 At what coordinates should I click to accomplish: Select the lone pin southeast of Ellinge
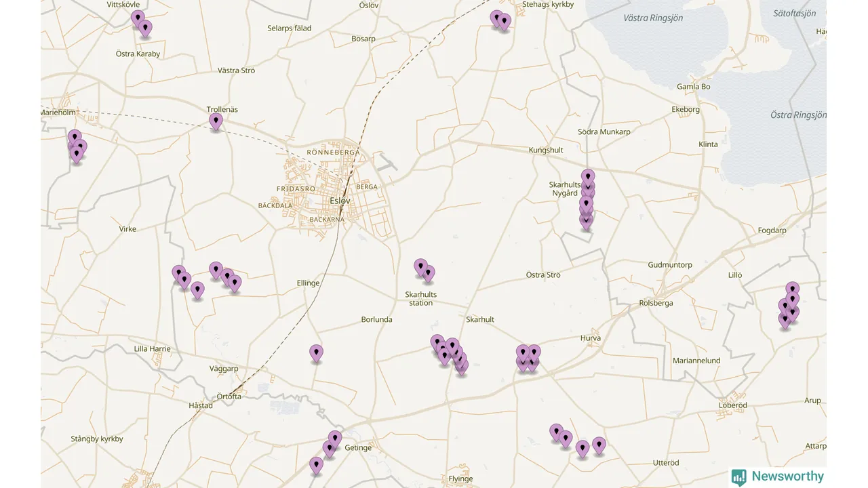pos(316,354)
